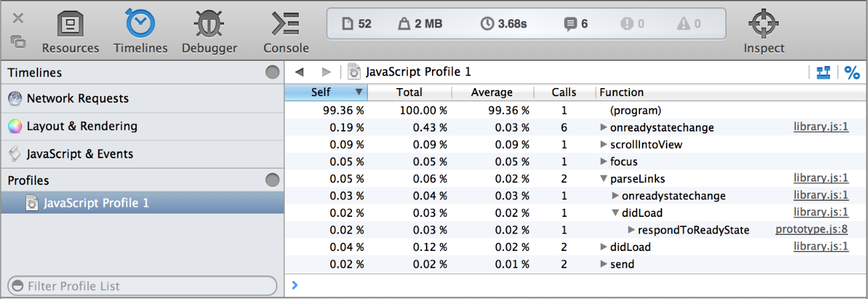This screenshot has height=299, width=868.
Task: Select JavaScript Profile 1 in sidebar
Action: (x=95, y=203)
